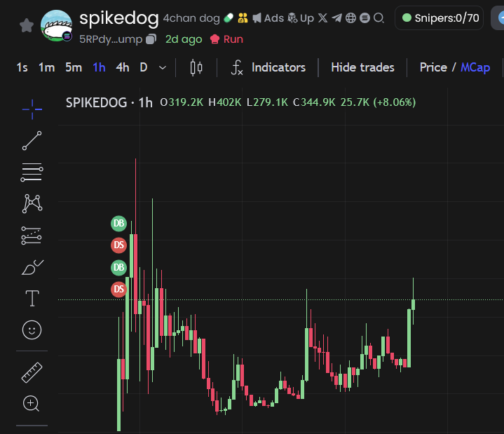Click the Snipers:0/70 badge

pyautogui.click(x=439, y=18)
